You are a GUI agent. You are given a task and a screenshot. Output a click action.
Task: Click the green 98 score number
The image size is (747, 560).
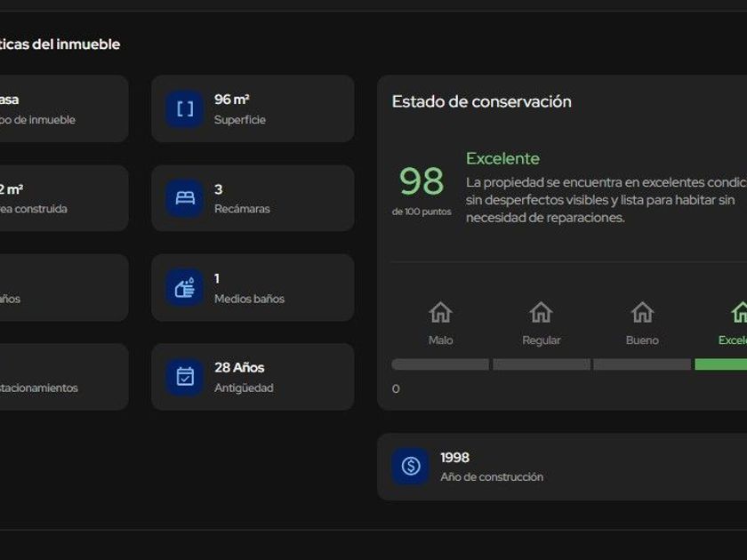422,181
